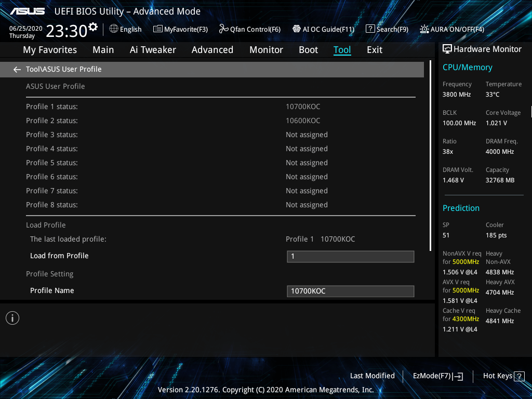Image resolution: width=532 pixels, height=399 pixels.
Task: Click the AI OC Guide brain icon
Action: 297,29
